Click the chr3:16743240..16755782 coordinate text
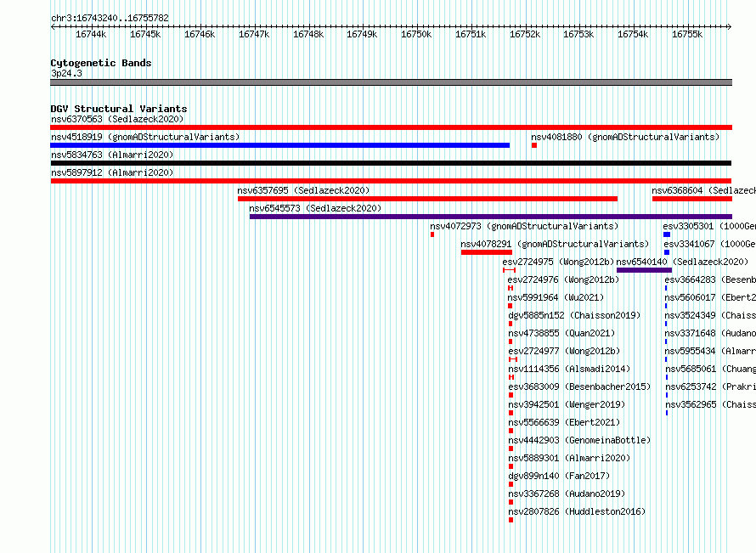This screenshot has height=553, width=756. [x=110, y=18]
